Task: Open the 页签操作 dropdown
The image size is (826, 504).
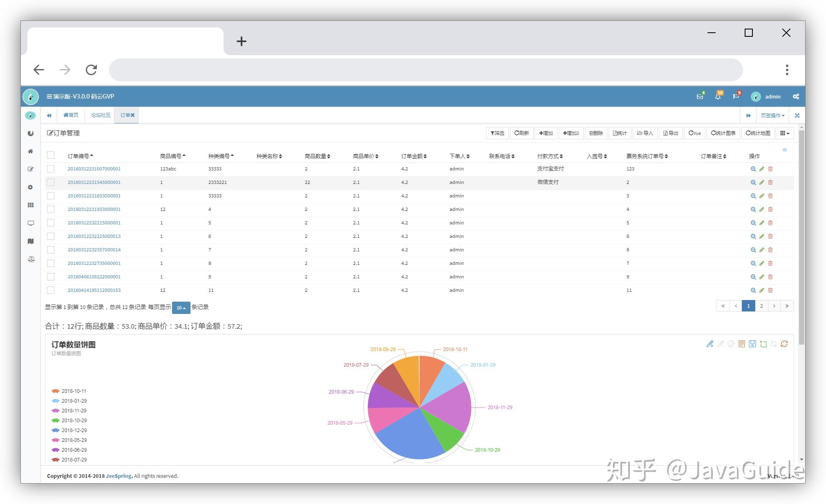Action: tap(772, 115)
